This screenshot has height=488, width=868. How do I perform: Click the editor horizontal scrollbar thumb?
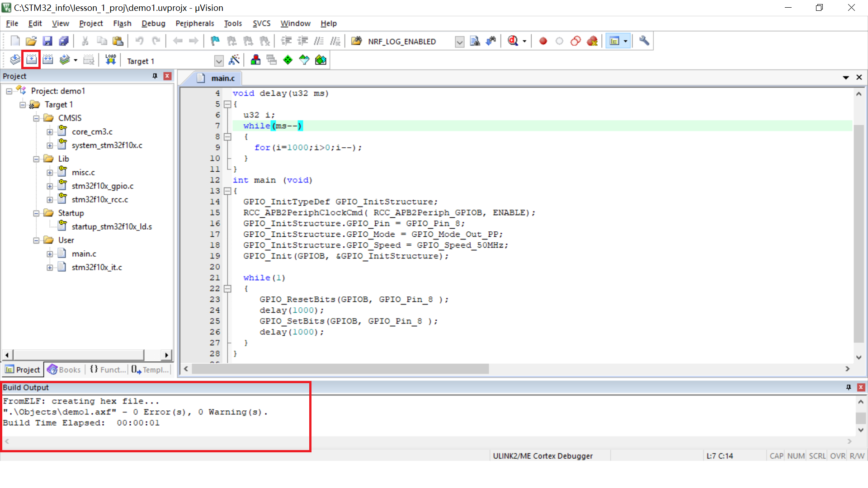340,369
